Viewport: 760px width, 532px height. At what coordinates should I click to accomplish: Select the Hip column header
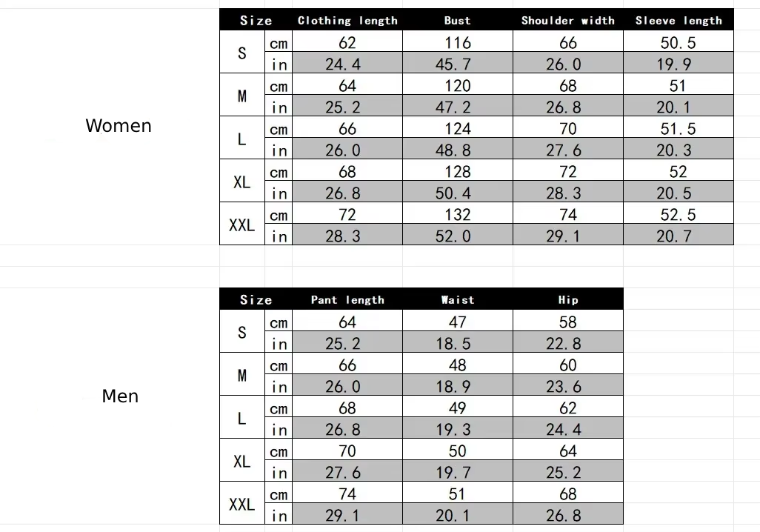(567, 300)
